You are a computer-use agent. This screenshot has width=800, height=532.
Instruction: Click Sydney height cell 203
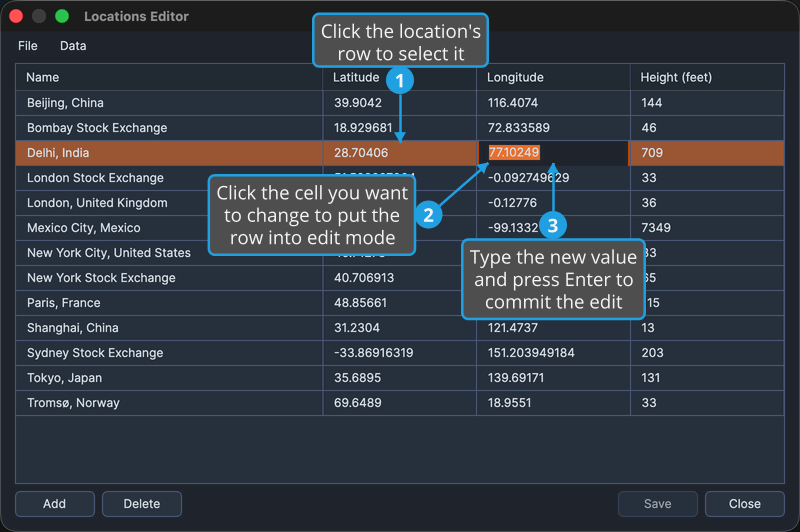(x=707, y=353)
